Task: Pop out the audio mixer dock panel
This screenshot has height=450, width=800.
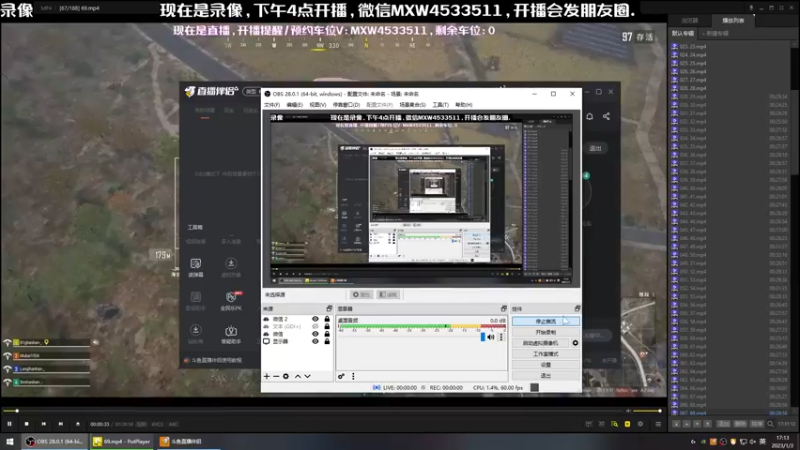Action: pos(504,309)
